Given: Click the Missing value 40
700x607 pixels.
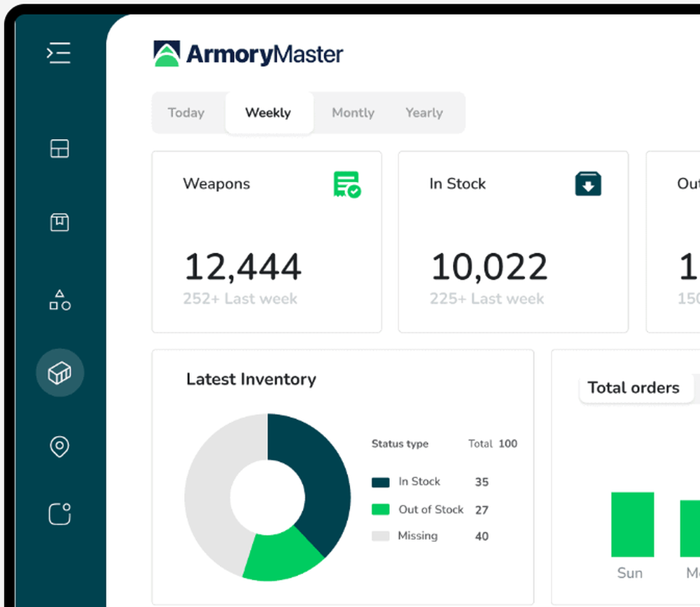Looking at the screenshot, I should tap(482, 536).
